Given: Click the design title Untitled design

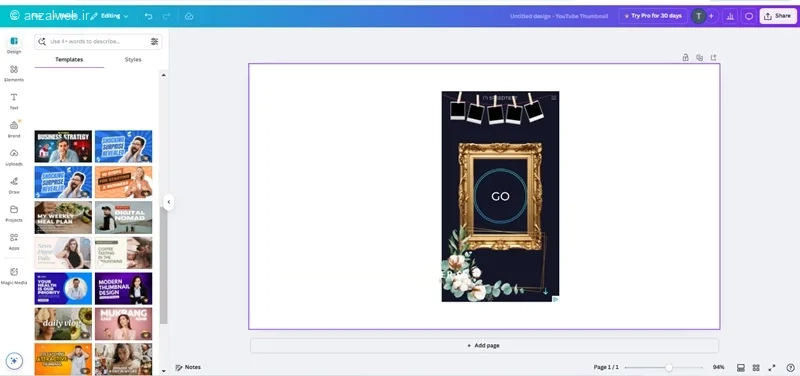Looking at the screenshot, I should [x=559, y=16].
